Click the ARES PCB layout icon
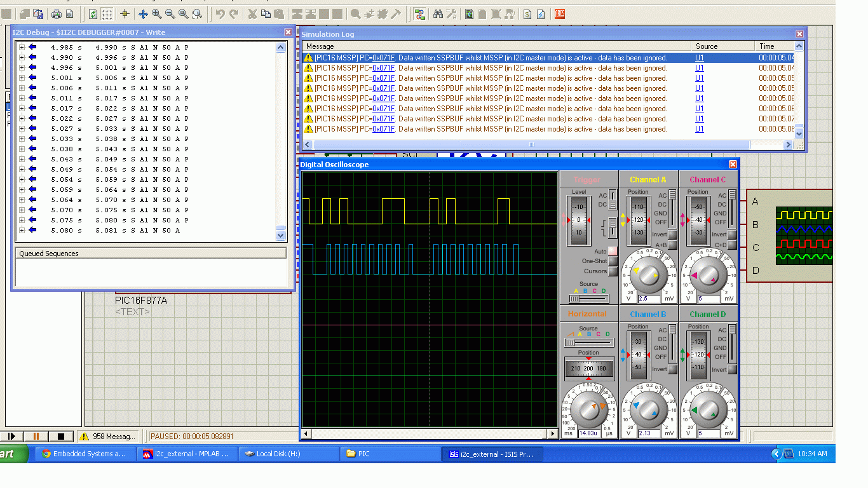868x488 pixels. pyautogui.click(x=560, y=14)
